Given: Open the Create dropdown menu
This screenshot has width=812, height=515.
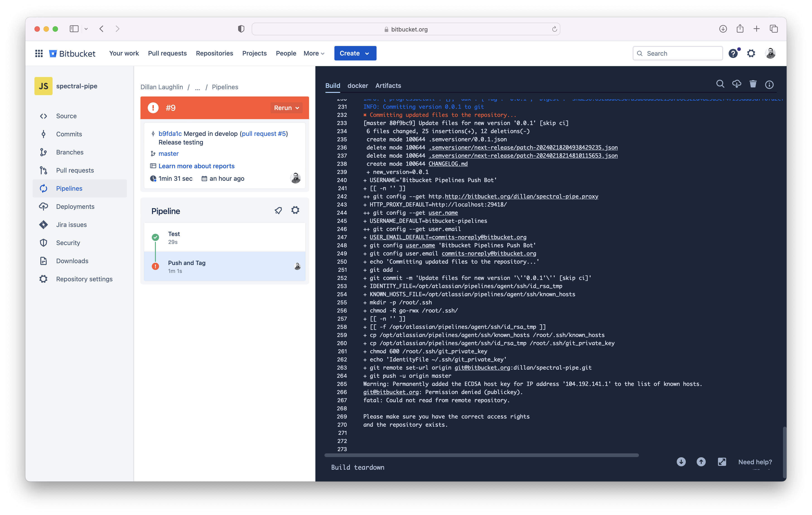Looking at the screenshot, I should (355, 53).
